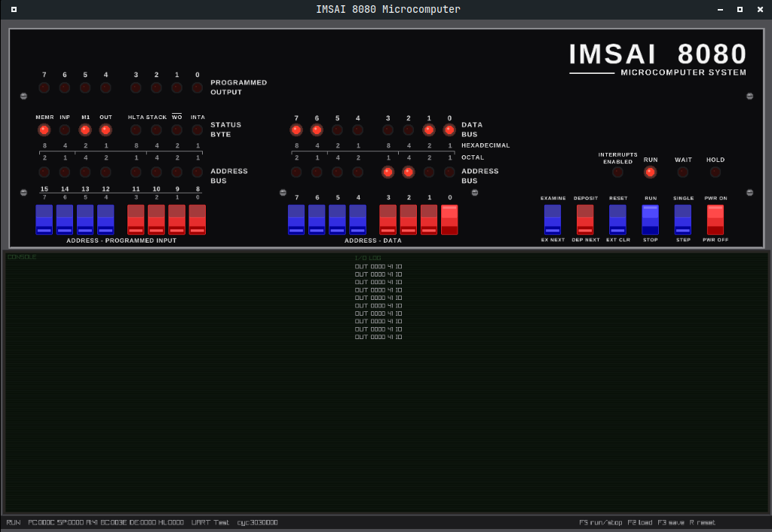772x532 pixels.
Task: Click the F3 save status hint
Action: tap(670, 523)
